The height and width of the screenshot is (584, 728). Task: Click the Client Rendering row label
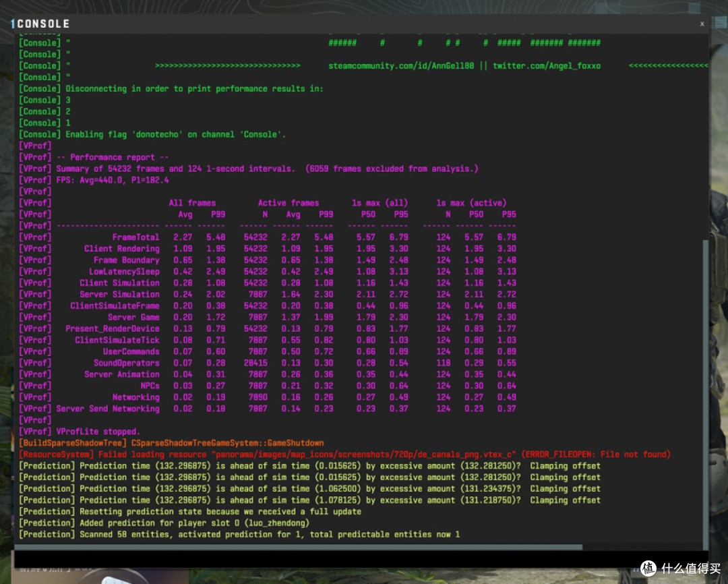(121, 249)
